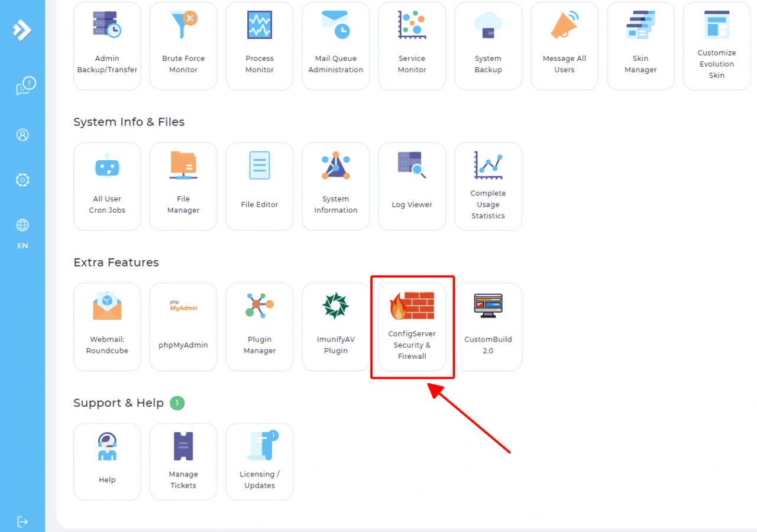Open Mail Queue Administration
The height and width of the screenshot is (532, 757).
pos(335,46)
